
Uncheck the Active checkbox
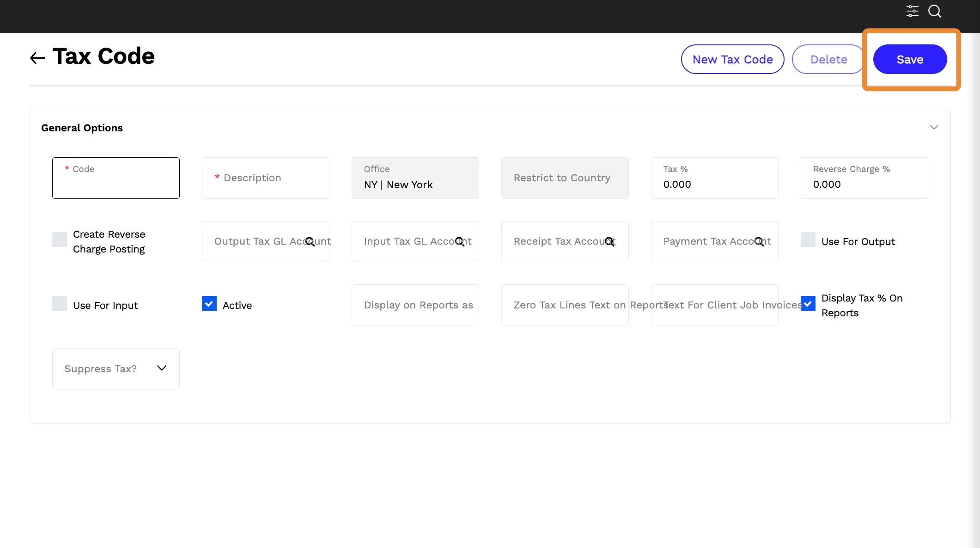coord(209,303)
